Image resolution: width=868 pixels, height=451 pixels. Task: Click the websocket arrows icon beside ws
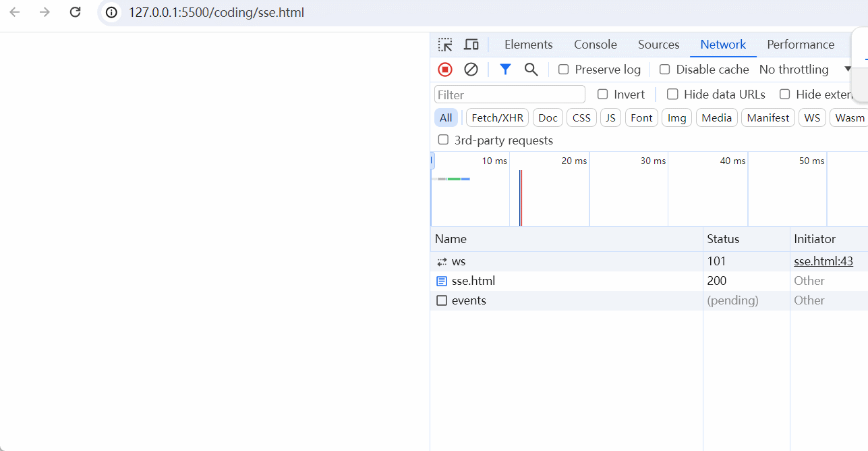click(x=442, y=261)
